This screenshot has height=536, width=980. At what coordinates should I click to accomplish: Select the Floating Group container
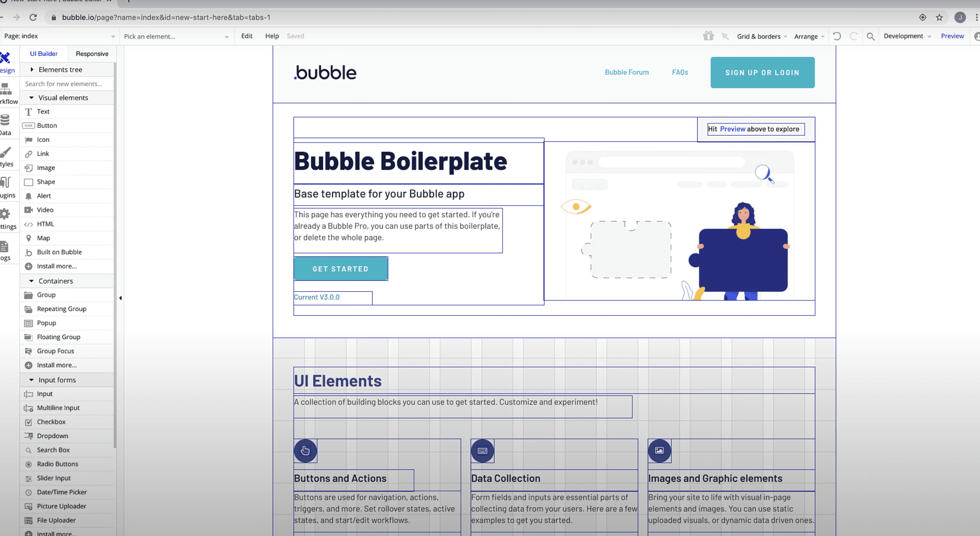point(67,337)
